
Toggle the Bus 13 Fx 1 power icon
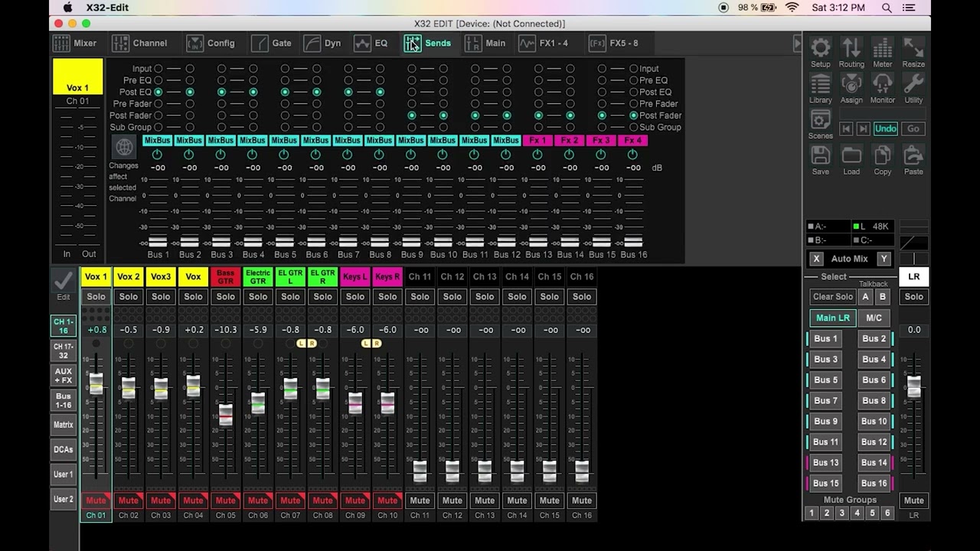[537, 155]
